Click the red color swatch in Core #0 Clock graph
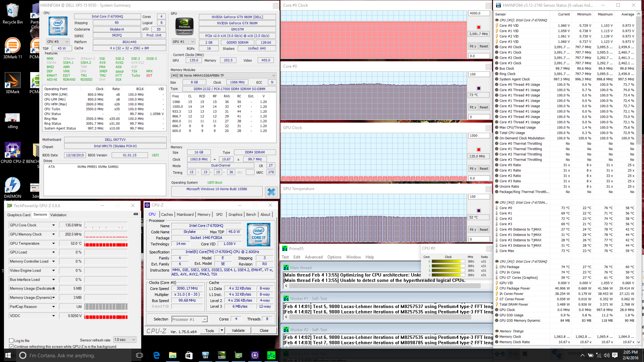Screen dimensions: 644x362 coord(479,27)
